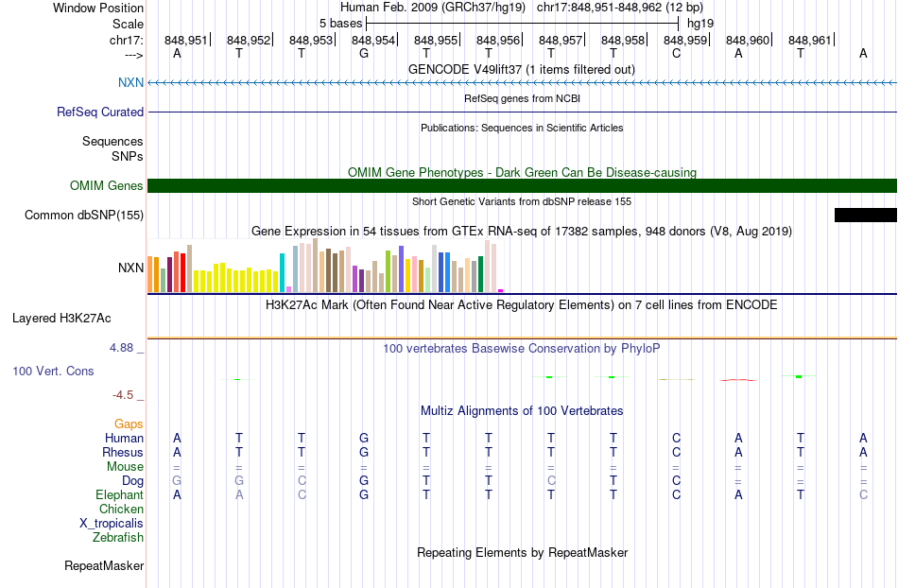Open the RefSeq Curated track label

coord(99,112)
